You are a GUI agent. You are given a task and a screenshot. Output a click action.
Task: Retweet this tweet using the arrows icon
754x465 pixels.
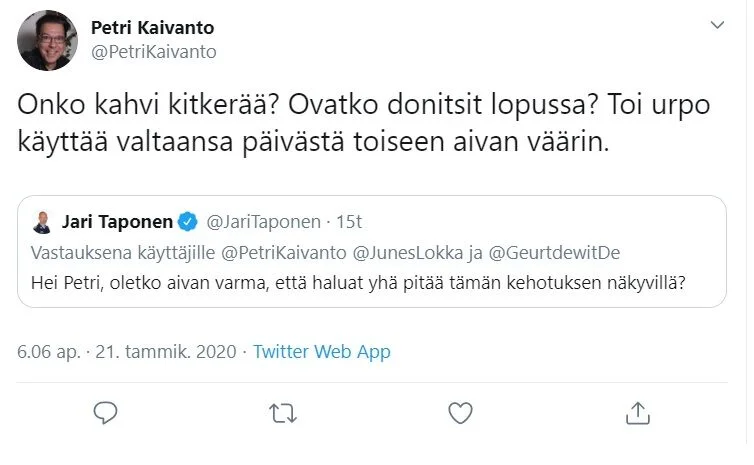click(x=283, y=412)
